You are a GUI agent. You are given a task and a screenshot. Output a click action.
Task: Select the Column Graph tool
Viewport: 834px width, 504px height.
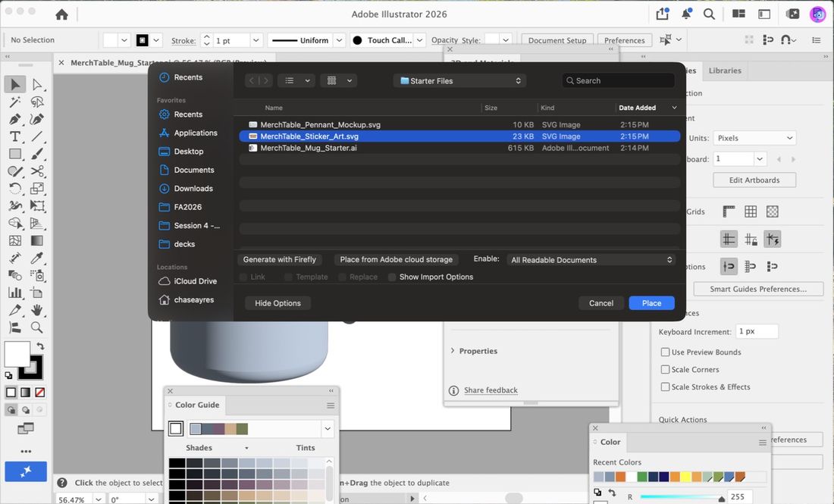15,293
